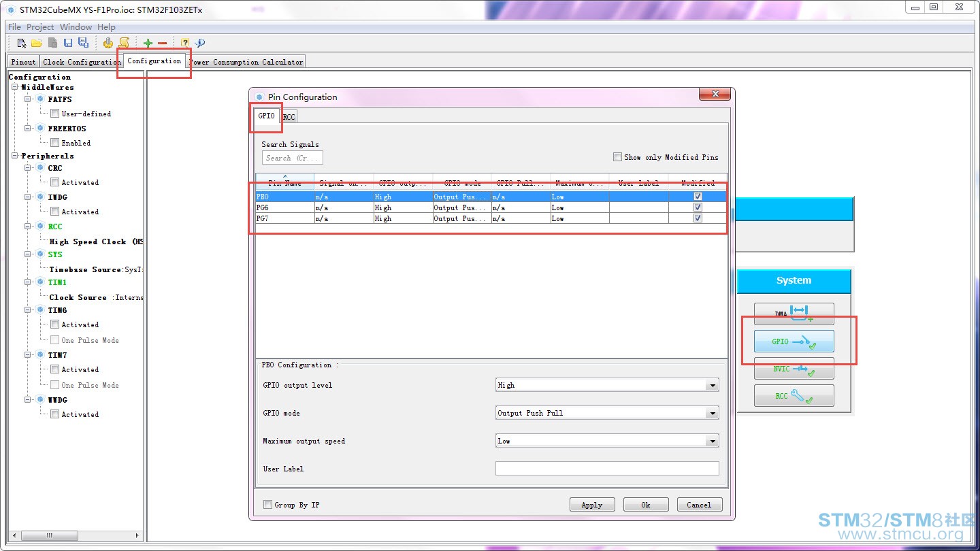The image size is (980, 551).
Task: Click the Cancel button
Action: [699, 505]
